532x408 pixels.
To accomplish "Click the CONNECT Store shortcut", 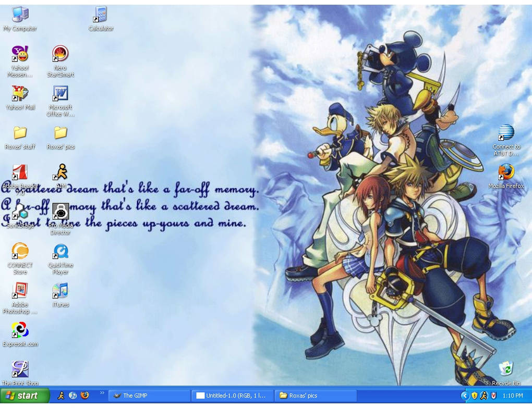I will 20,258.
